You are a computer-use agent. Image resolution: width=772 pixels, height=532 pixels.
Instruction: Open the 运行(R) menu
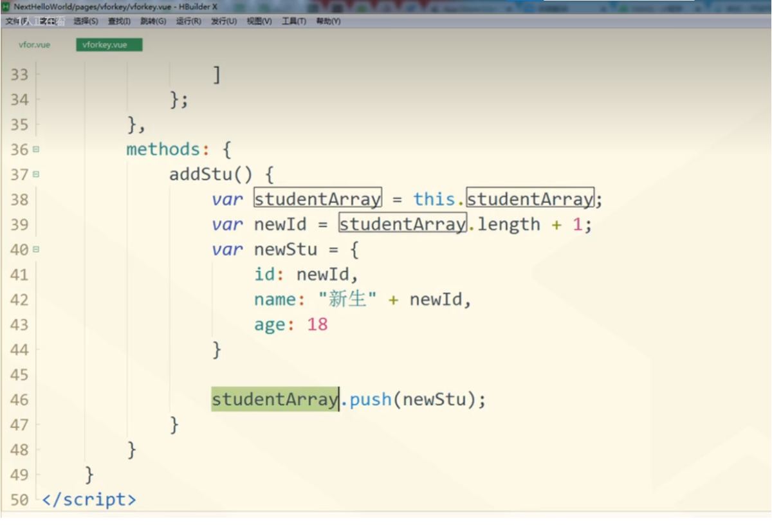tap(188, 21)
